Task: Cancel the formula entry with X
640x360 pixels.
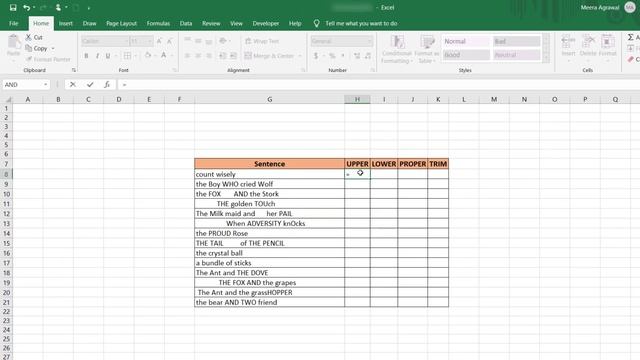Action: click(x=73, y=84)
